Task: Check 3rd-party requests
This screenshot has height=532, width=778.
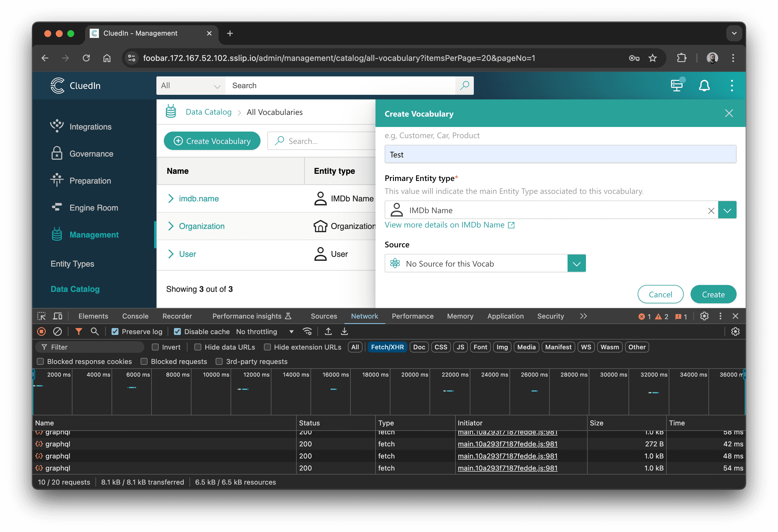Action: coord(219,361)
